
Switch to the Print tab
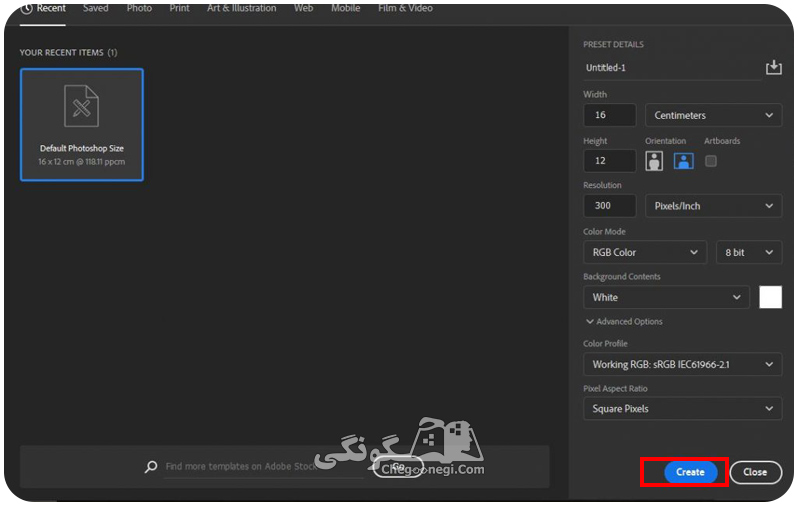pyautogui.click(x=179, y=8)
